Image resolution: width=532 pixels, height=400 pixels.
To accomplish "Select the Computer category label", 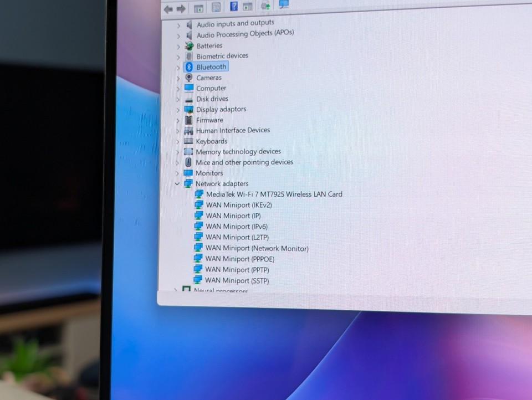I will pyautogui.click(x=211, y=88).
